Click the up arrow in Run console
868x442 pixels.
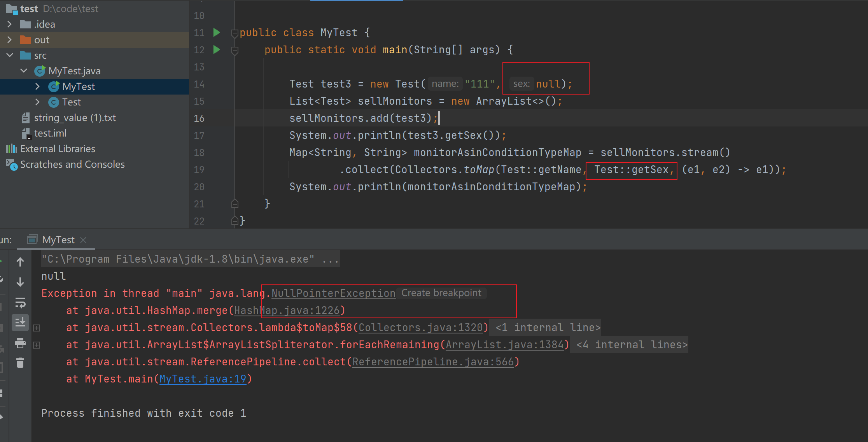point(20,262)
